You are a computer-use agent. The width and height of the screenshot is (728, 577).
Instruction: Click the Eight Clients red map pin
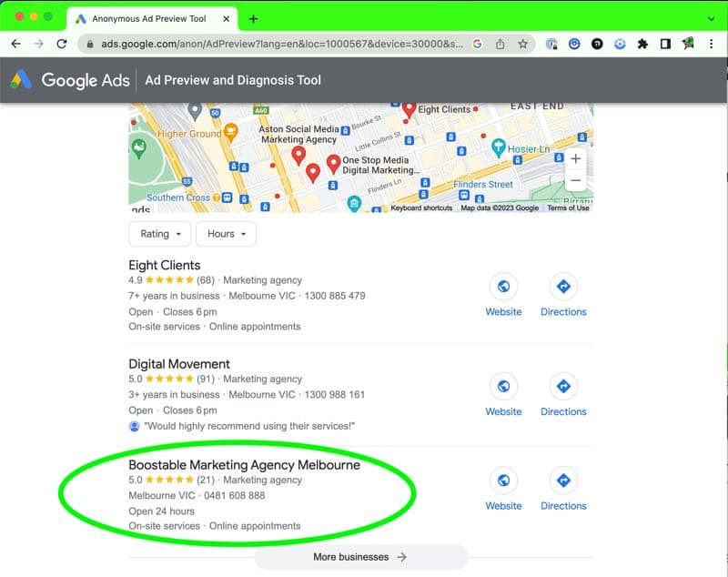coord(409,109)
